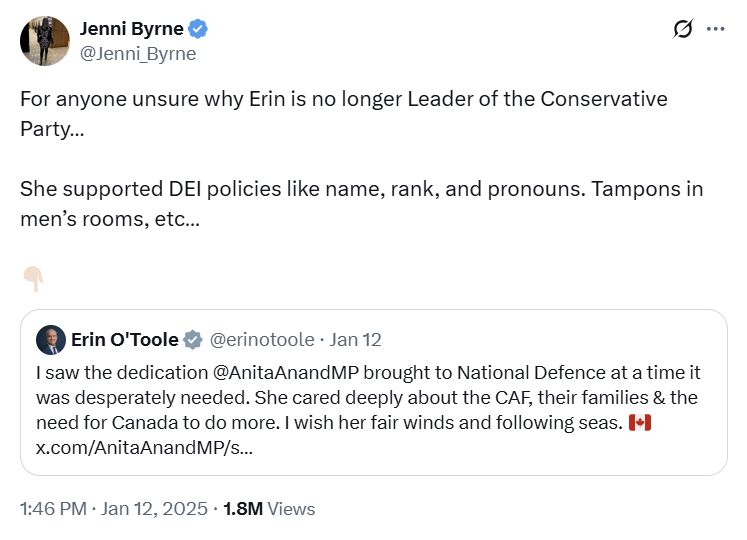Viewport: 747px width, 540px height.
Task: Click the Canadian flag emoji
Action: (640, 422)
